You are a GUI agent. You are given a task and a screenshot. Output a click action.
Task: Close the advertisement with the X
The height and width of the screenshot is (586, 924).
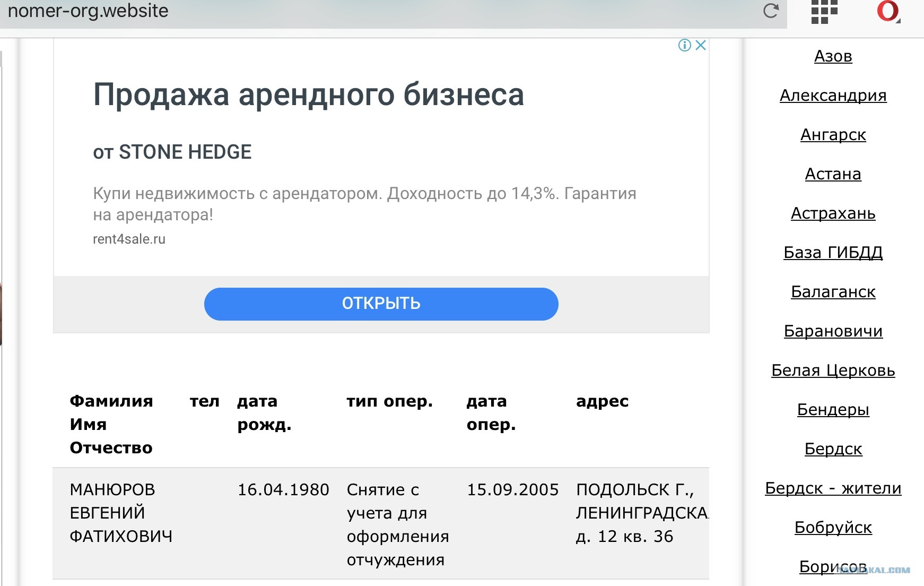(701, 45)
